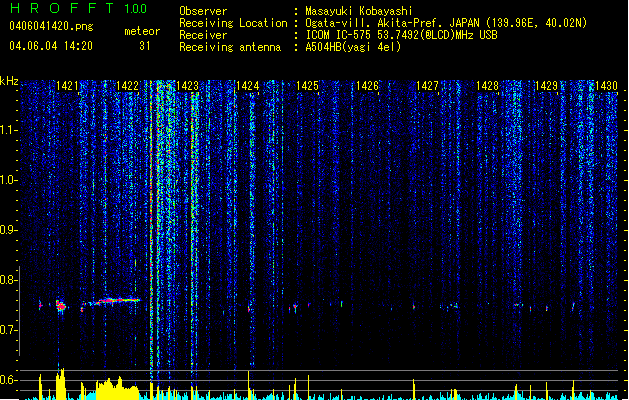Click the 1423 time marker
The height and width of the screenshot is (400, 629).
point(187,86)
